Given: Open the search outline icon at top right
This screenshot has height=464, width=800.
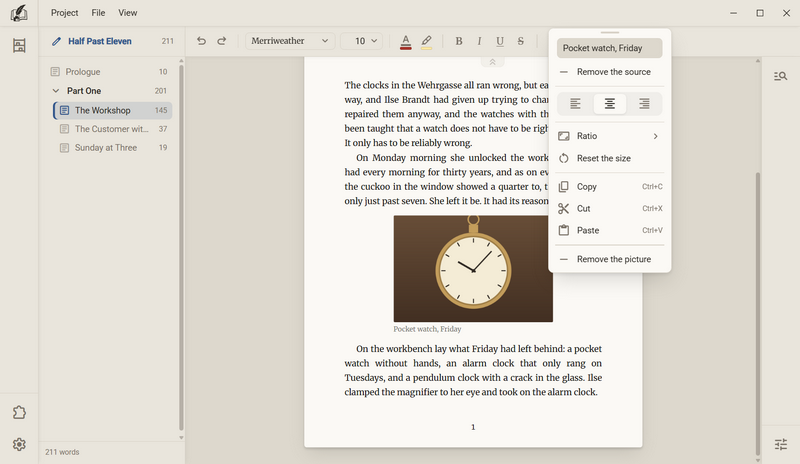Looking at the screenshot, I should pyautogui.click(x=781, y=76).
